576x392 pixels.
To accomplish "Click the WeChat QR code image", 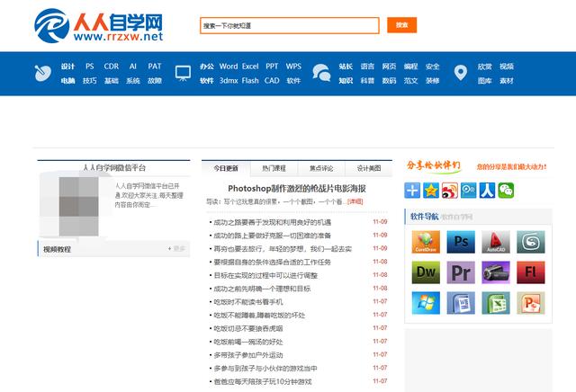I will pos(78,206).
